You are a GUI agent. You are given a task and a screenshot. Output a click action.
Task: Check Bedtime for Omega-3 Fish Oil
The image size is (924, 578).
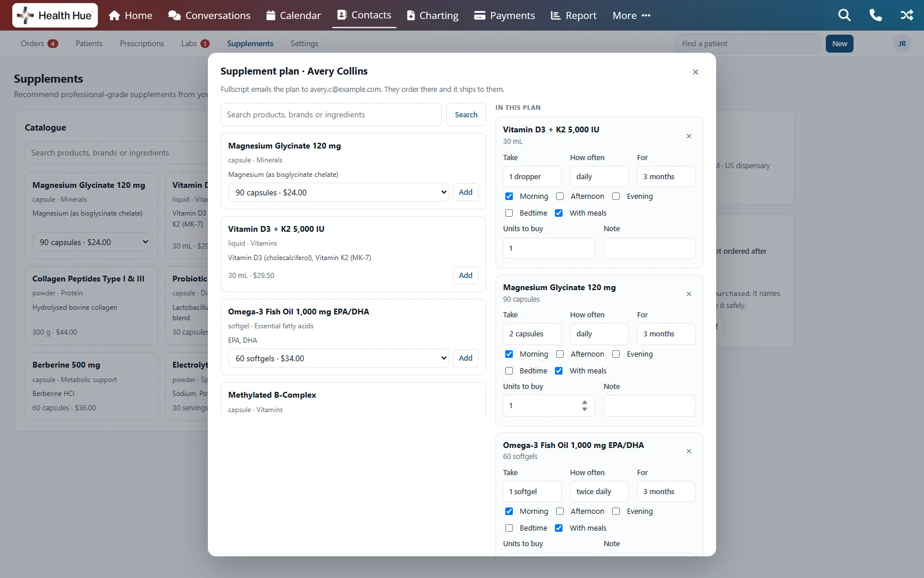[x=509, y=528]
